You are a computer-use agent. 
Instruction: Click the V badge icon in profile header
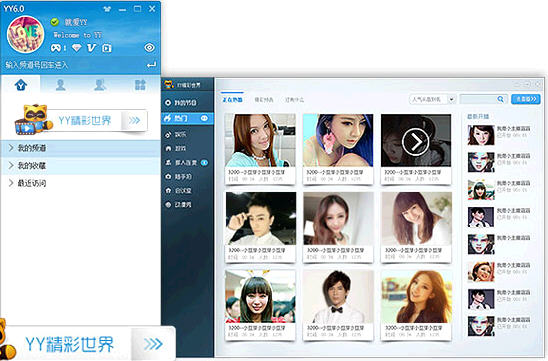pos(92,48)
